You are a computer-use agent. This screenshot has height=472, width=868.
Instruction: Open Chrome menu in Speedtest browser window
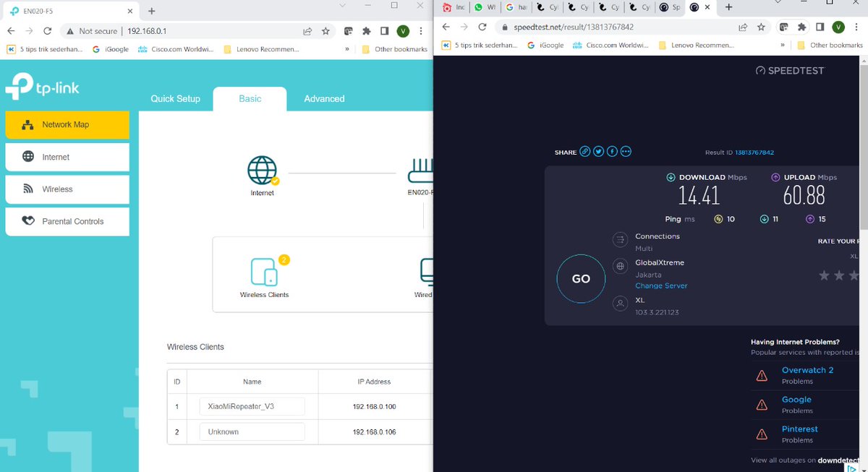pyautogui.click(x=856, y=27)
